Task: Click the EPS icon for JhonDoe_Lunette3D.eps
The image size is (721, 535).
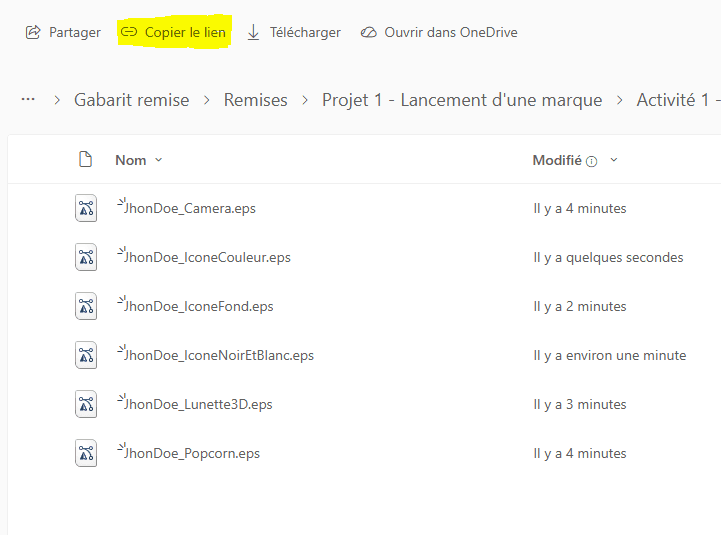Action: (86, 404)
